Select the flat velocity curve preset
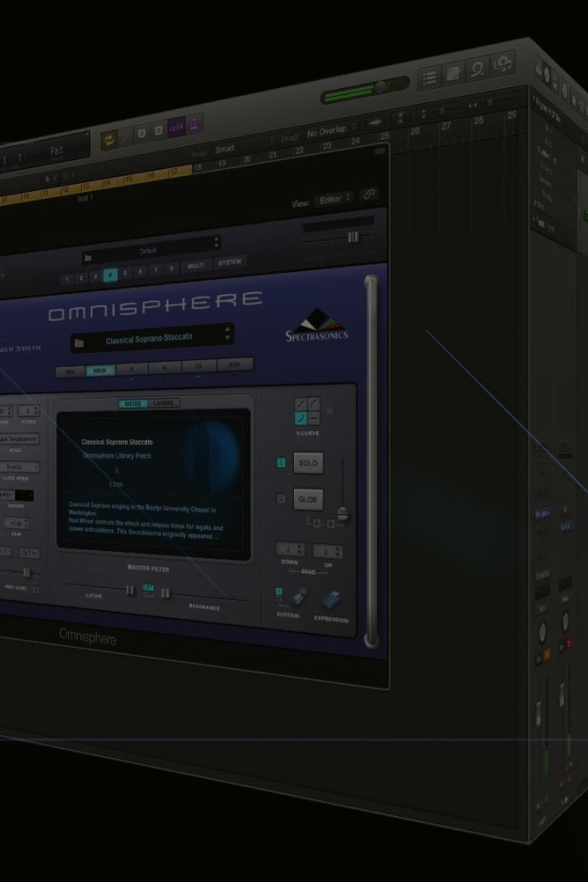588x882 pixels. tap(313, 417)
